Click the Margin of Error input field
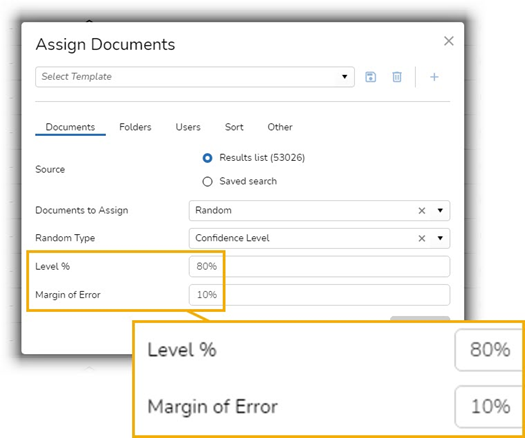 click(x=319, y=295)
